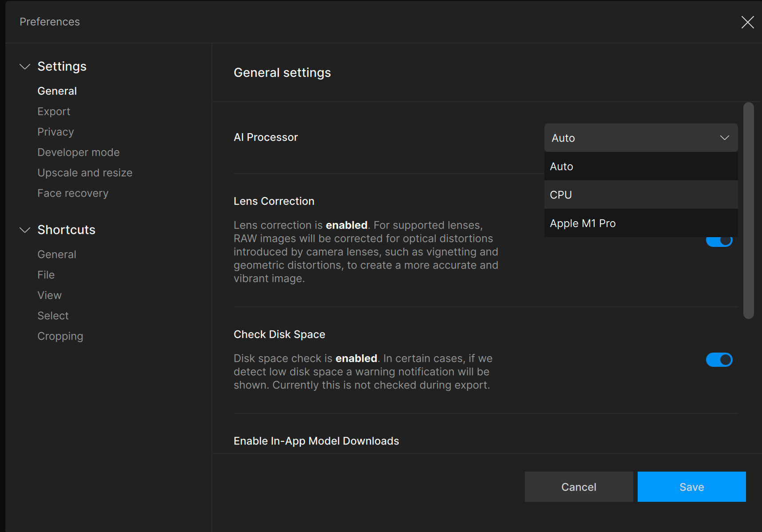Image resolution: width=762 pixels, height=532 pixels.
Task: Open the Export settings page
Action: click(x=54, y=111)
